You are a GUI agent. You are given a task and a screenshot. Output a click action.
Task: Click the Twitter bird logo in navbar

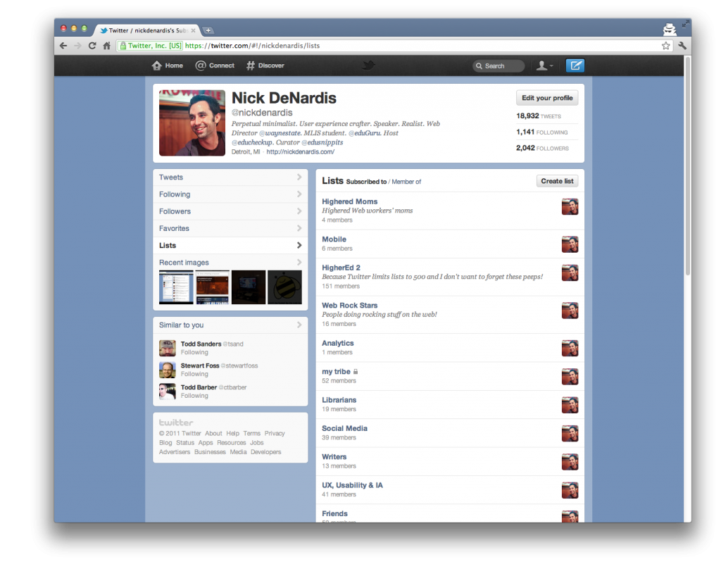pos(368,65)
